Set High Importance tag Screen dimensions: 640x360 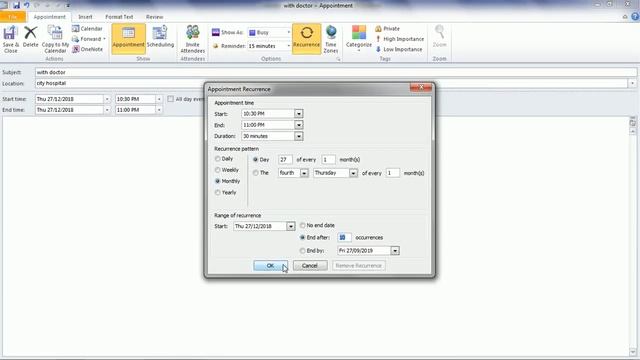400,39
